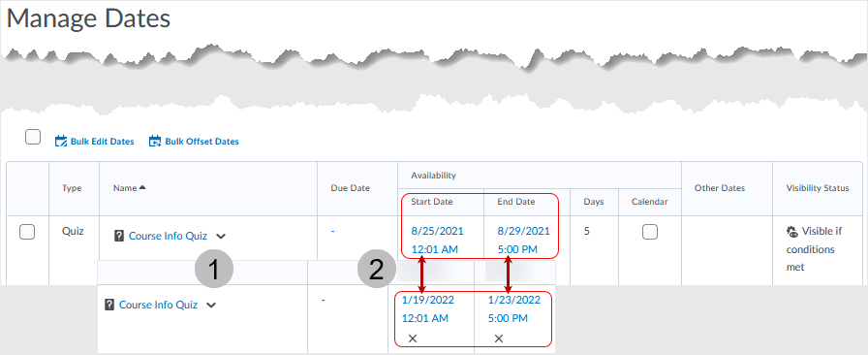Select the Course Info Quiz row checkbox
Viewport: 868px width, 355px height.
click(27, 232)
